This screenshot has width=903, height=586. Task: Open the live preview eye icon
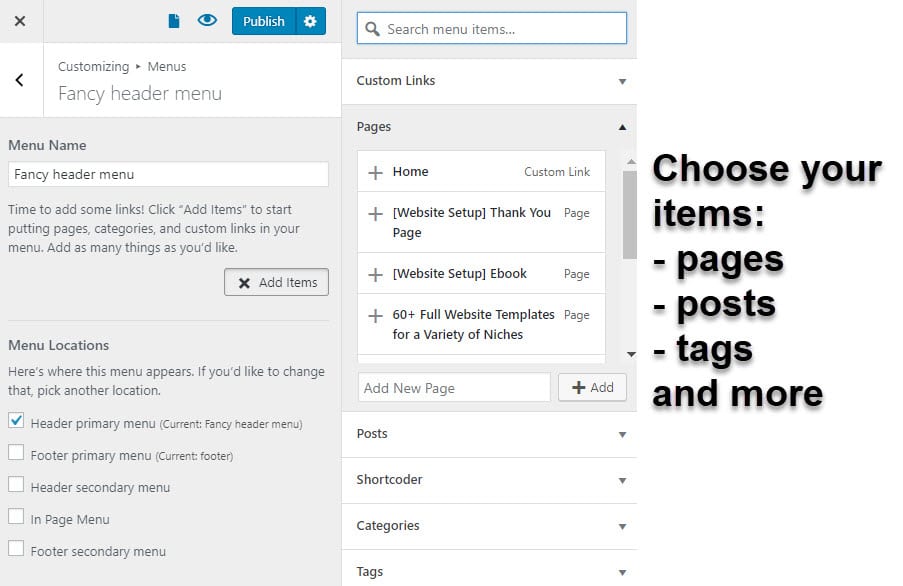click(x=207, y=20)
